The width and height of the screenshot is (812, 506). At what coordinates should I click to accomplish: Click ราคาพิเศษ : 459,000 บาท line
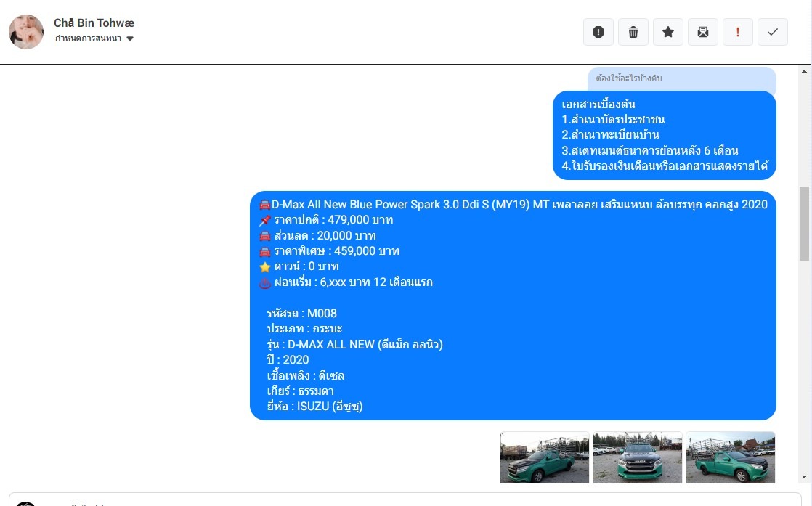tap(329, 251)
